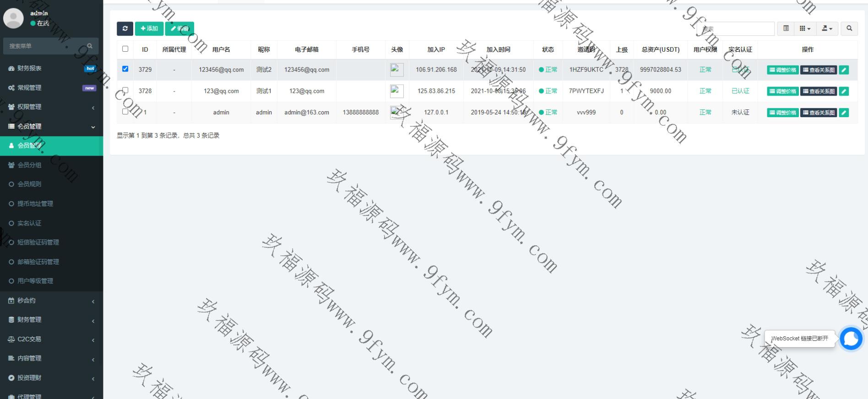Select 会员分组 sidebar menu item

(29, 165)
